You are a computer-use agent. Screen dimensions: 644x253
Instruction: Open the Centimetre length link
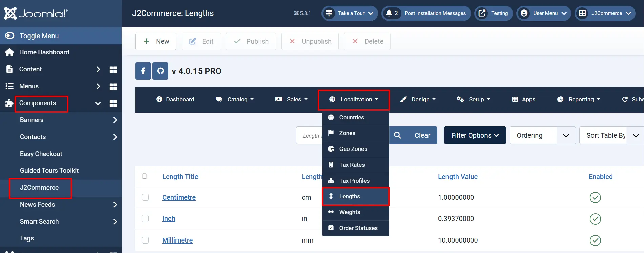click(x=179, y=197)
